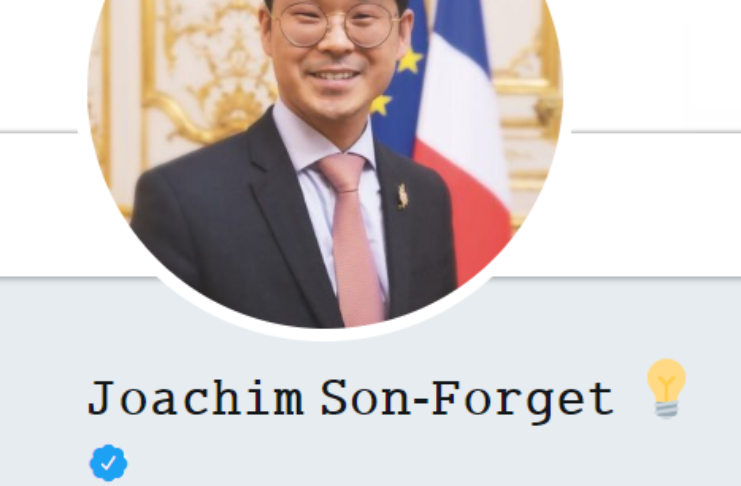Click the blue verified badge icon
This screenshot has width=741, height=486.
pos(108,463)
